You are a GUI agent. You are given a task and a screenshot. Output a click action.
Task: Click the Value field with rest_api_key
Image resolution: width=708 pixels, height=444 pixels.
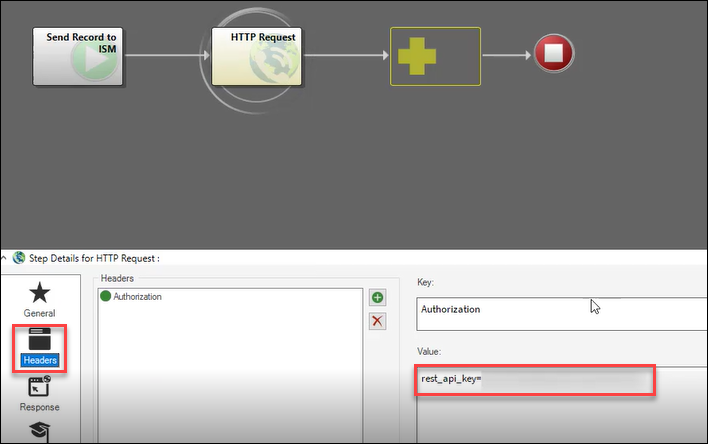(535, 381)
